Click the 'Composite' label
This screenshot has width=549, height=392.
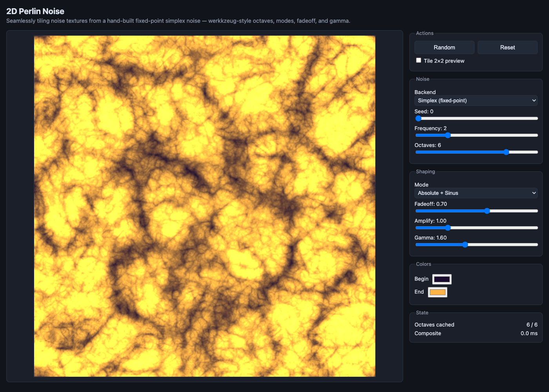tap(427, 333)
